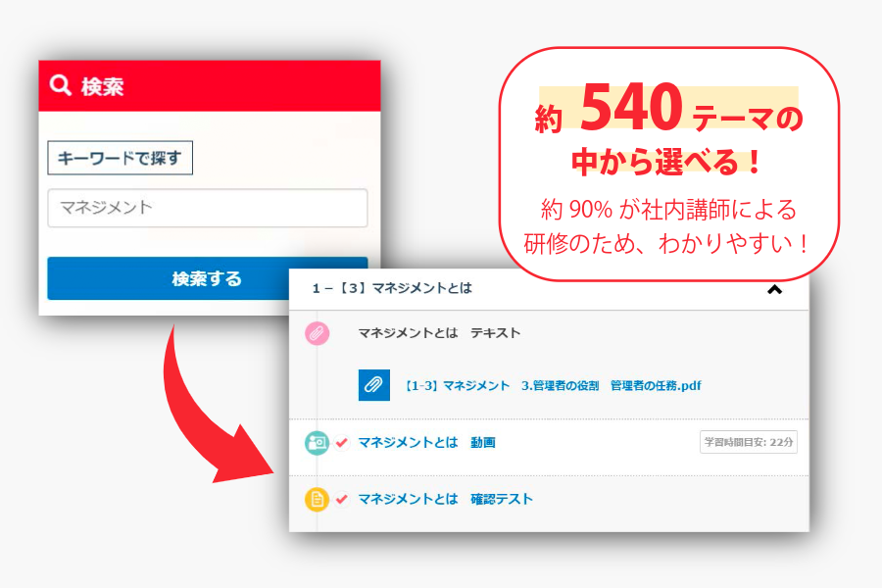The image size is (882, 588).
Task: Click the 1－【3】マネジメントとは section header
Action: [x=549, y=289]
